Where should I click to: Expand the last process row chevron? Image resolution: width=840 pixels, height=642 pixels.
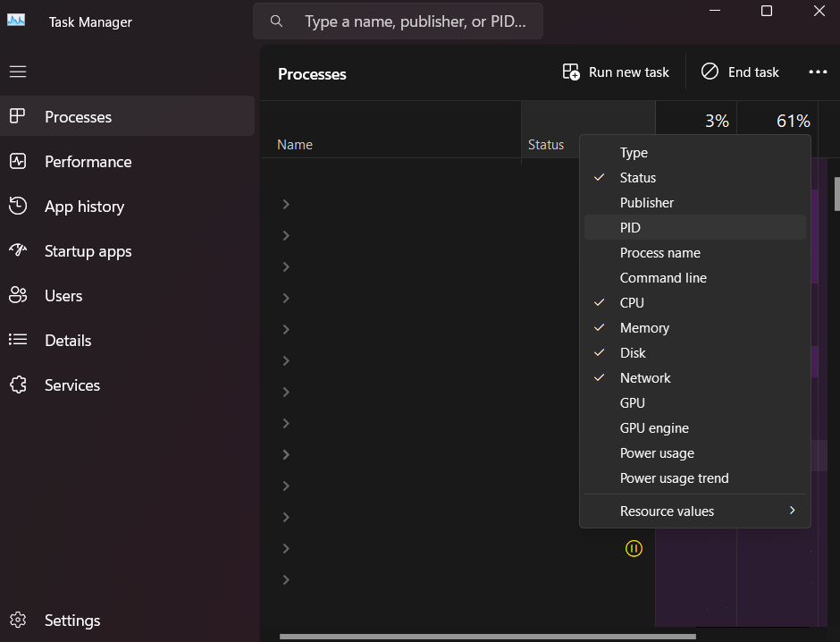click(286, 579)
